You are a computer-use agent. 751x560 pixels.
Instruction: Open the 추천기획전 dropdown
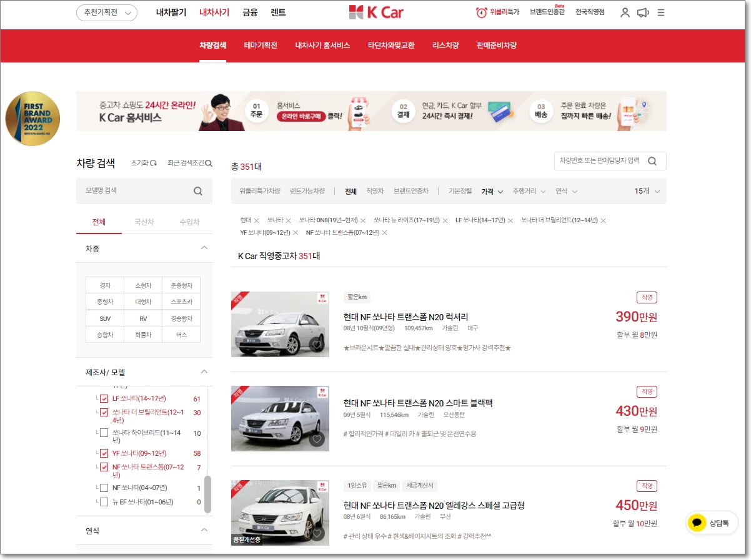coord(107,12)
